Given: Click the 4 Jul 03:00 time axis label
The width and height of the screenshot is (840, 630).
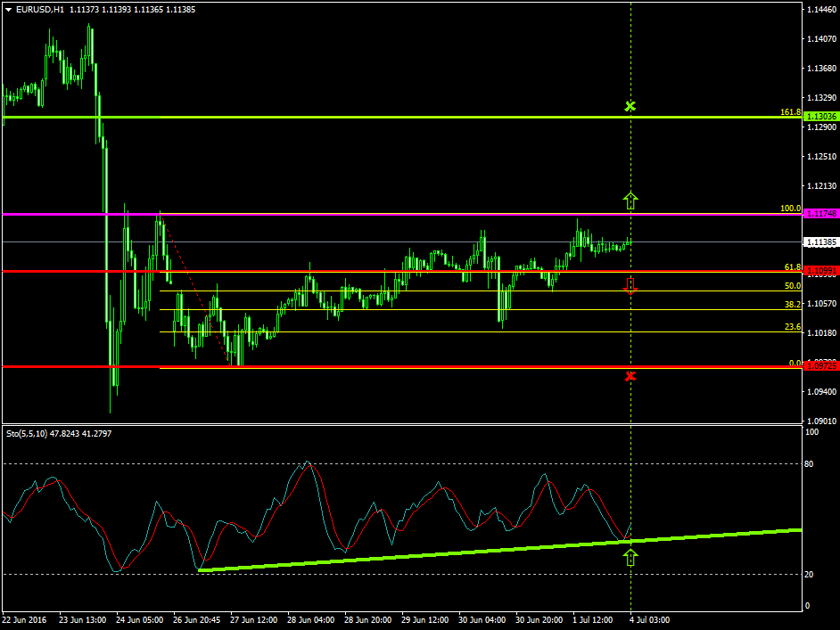Looking at the screenshot, I should coord(647,619).
